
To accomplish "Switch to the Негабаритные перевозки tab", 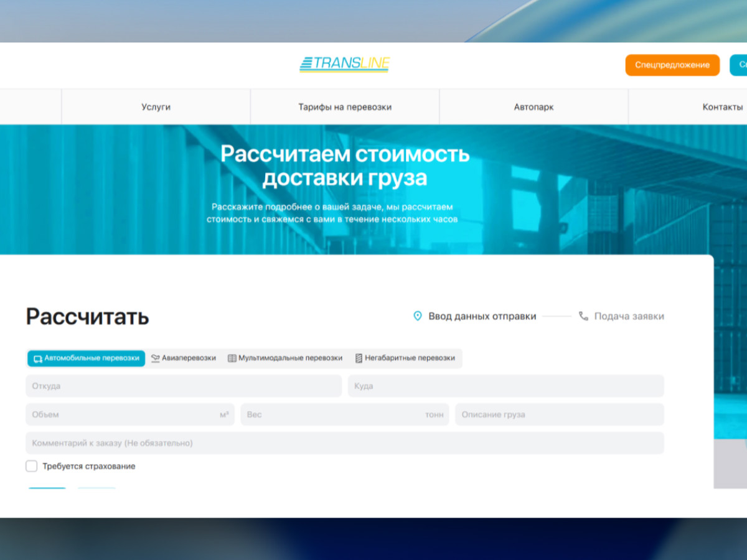I will click(405, 358).
